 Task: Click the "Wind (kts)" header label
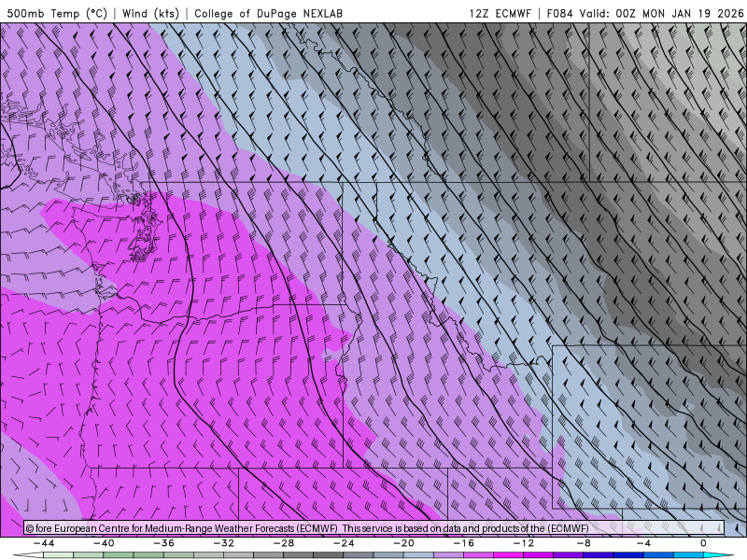tap(150, 13)
